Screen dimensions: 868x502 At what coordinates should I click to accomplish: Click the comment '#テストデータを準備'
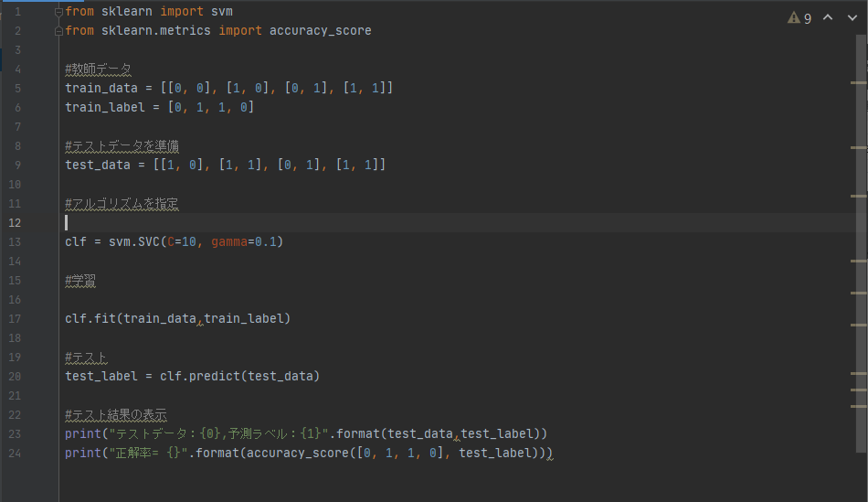coord(122,146)
